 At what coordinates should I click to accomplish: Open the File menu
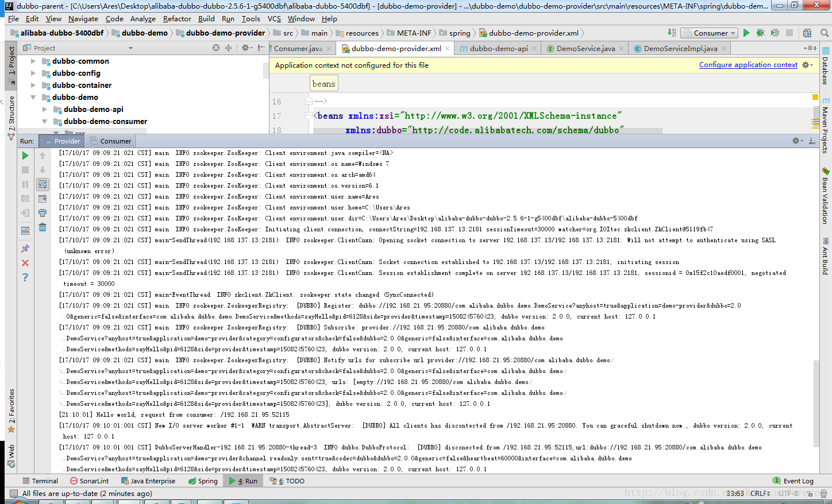click(13, 18)
